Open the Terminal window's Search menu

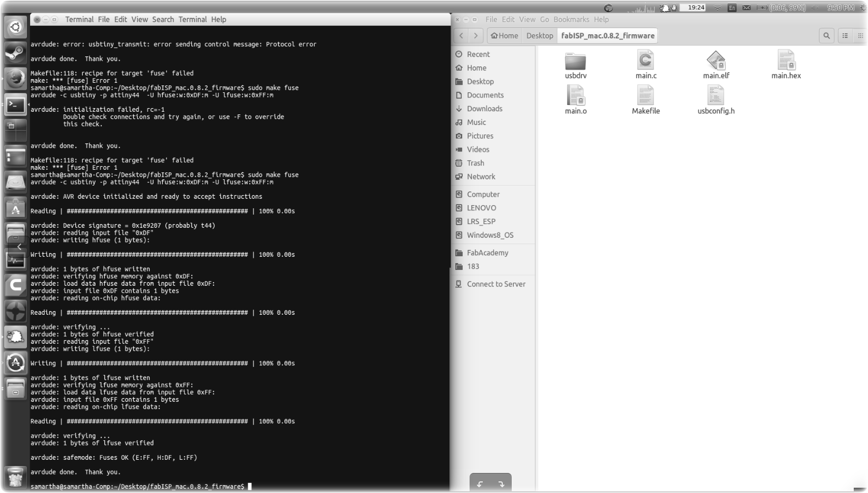click(163, 20)
